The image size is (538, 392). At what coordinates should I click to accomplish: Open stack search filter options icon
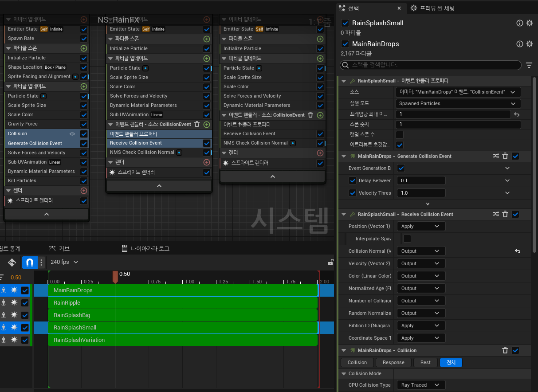[x=529, y=65]
